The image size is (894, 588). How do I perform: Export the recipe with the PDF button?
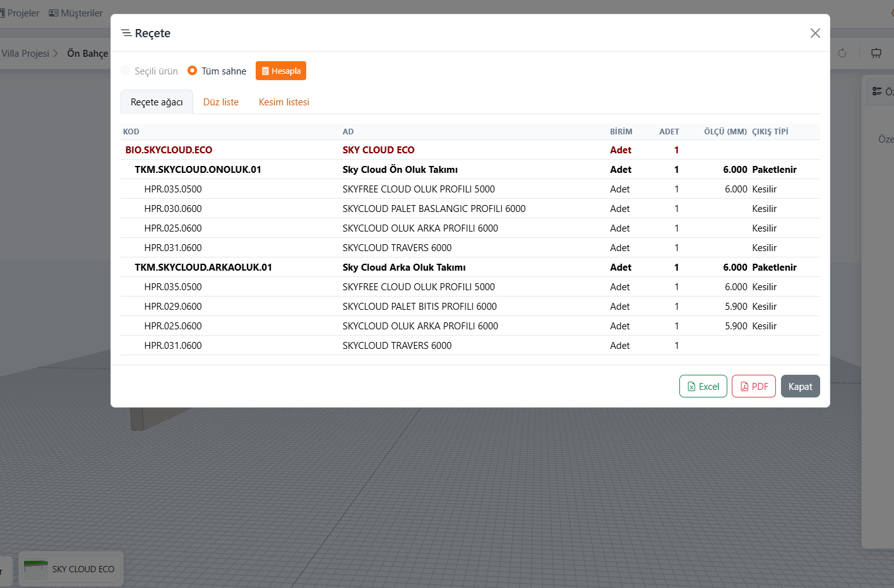point(754,387)
